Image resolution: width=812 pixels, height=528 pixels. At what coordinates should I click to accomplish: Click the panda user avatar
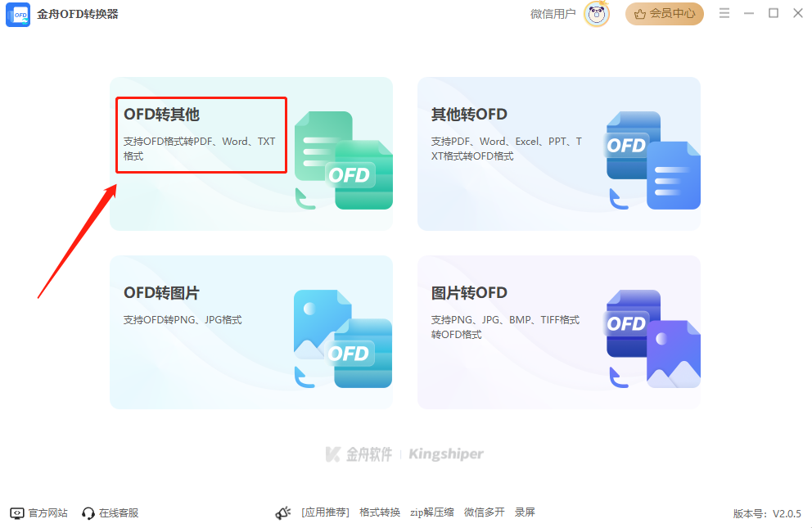click(x=597, y=14)
